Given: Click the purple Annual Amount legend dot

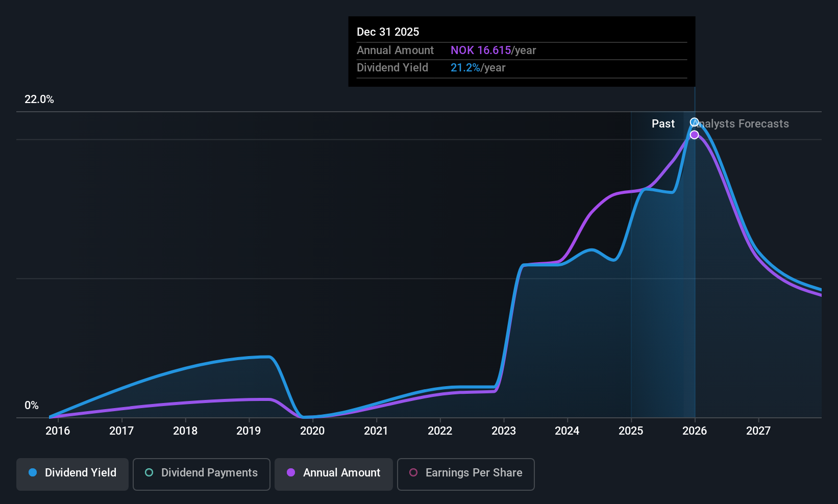Looking at the screenshot, I should click(x=290, y=473).
